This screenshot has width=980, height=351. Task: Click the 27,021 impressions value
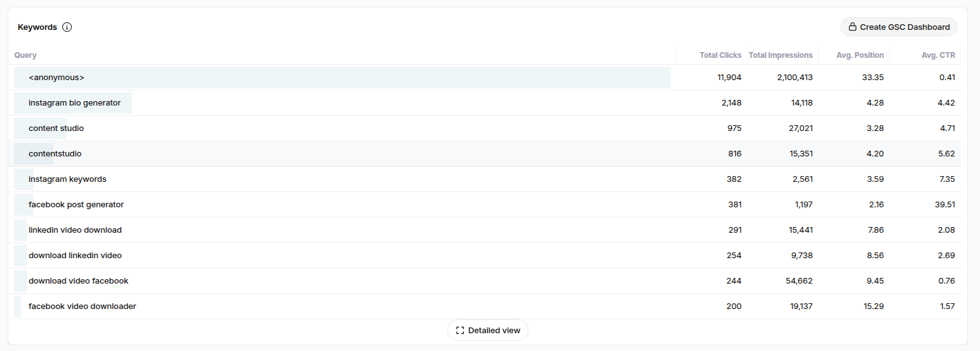800,128
